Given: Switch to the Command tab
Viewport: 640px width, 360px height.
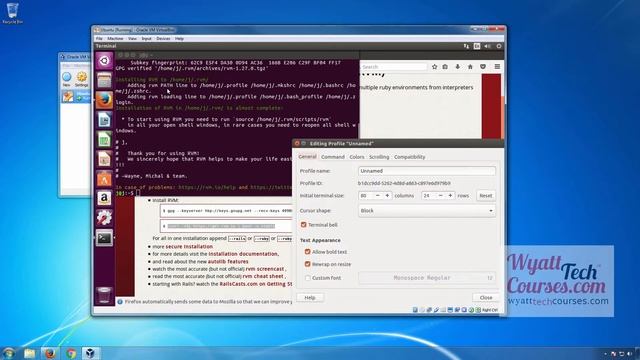Looking at the screenshot, I should tap(333, 157).
